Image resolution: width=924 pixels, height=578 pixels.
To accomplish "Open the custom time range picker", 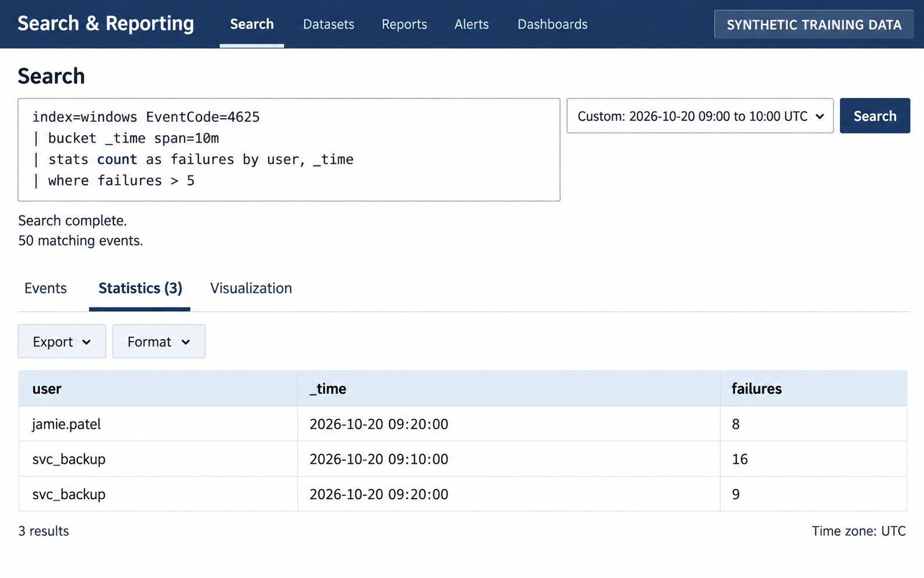I will coord(700,116).
